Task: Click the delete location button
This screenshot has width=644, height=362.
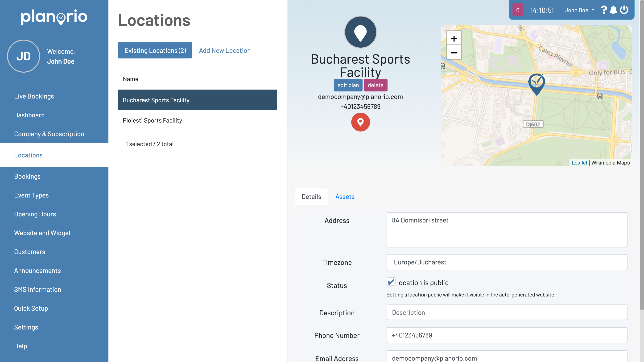Action: 375,85
